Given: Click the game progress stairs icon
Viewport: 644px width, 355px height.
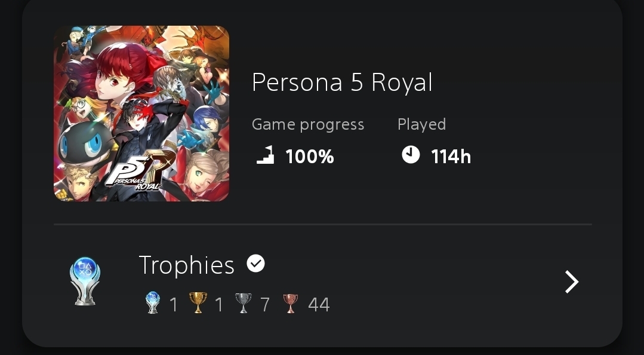Looking at the screenshot, I should (266, 155).
